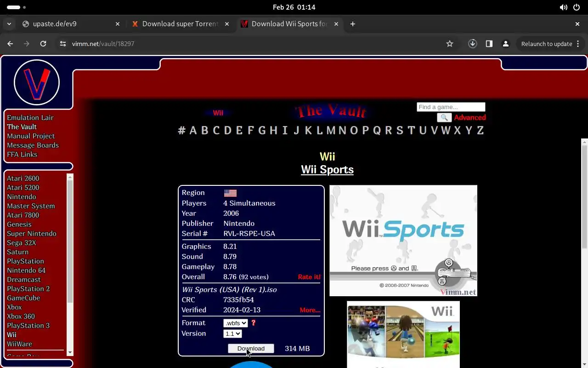Open the Emulation Lair menu link
This screenshot has width=588, height=368.
point(30,118)
